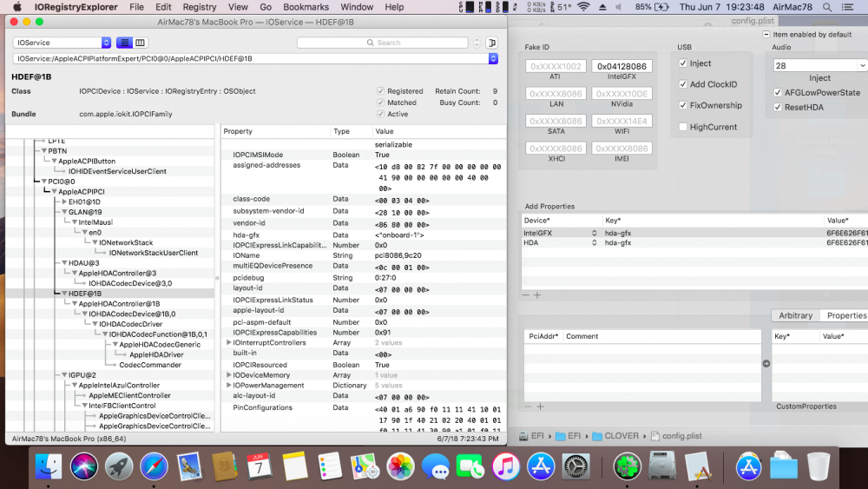
Task: Open FaceTime in the Dock
Action: point(470,466)
